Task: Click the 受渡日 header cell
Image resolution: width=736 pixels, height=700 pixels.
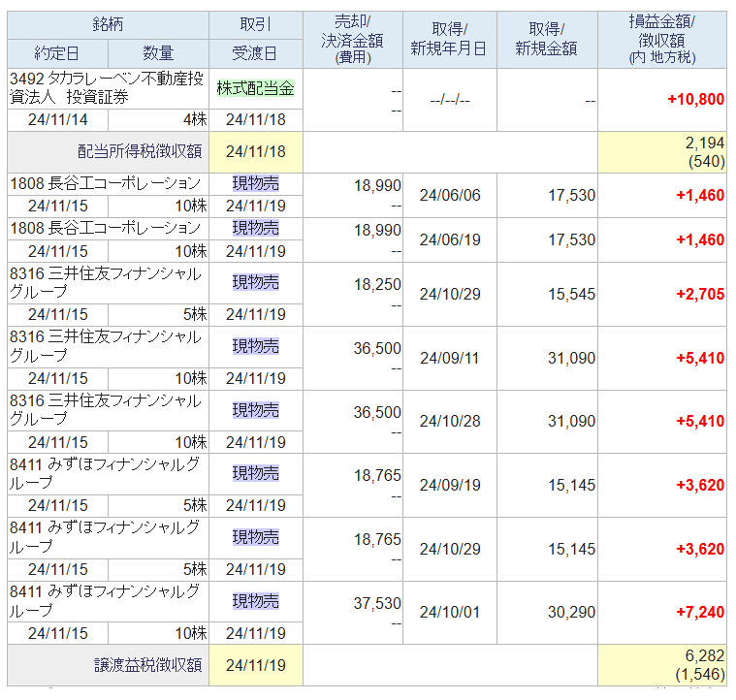Action: point(256,53)
